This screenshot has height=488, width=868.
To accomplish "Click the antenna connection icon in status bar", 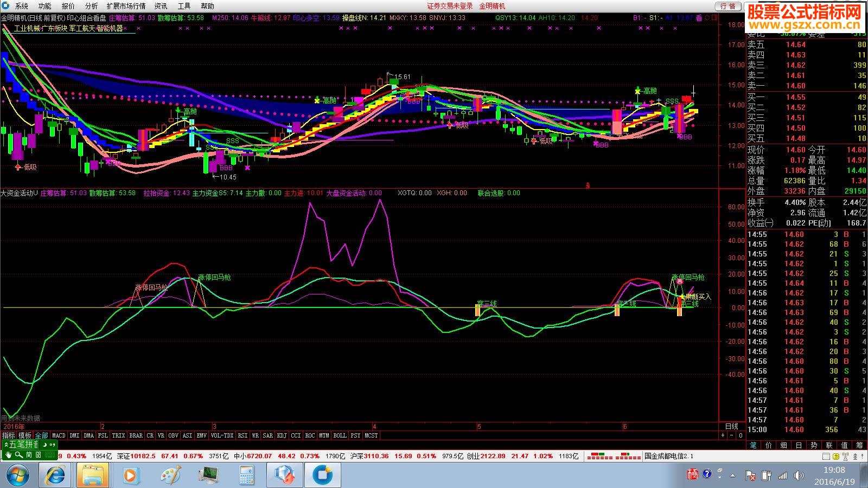I will click(x=845, y=456).
